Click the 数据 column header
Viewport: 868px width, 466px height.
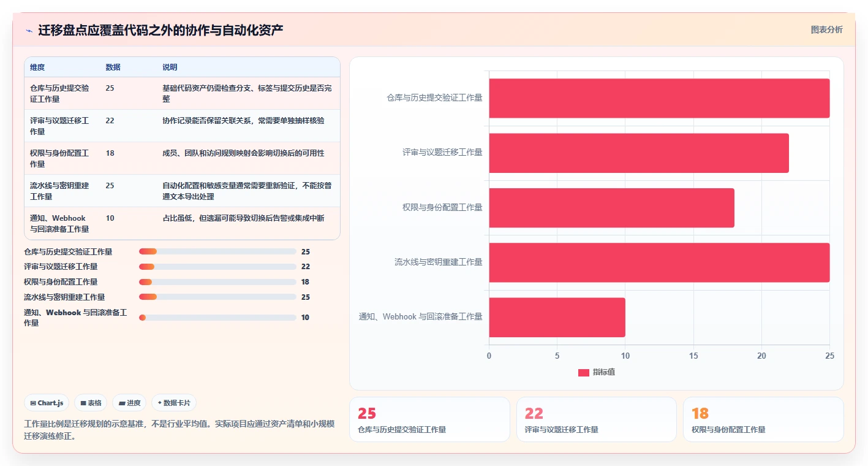pos(113,67)
